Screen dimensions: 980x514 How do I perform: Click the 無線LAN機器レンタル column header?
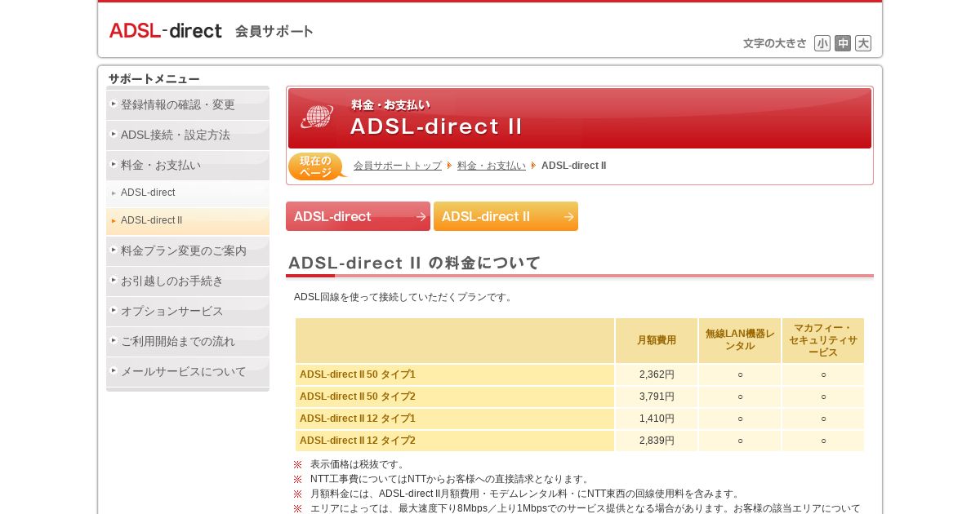click(x=740, y=340)
